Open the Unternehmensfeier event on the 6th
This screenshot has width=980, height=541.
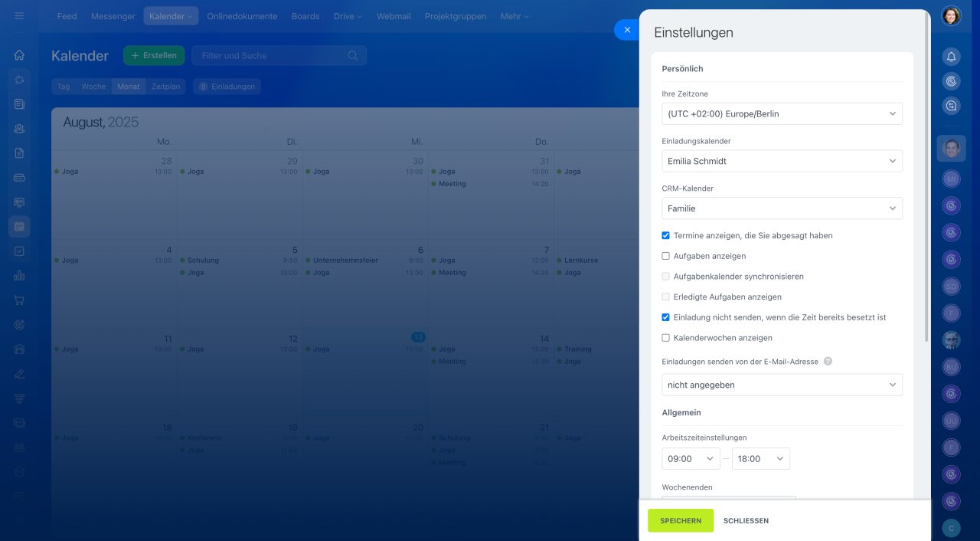coord(345,261)
